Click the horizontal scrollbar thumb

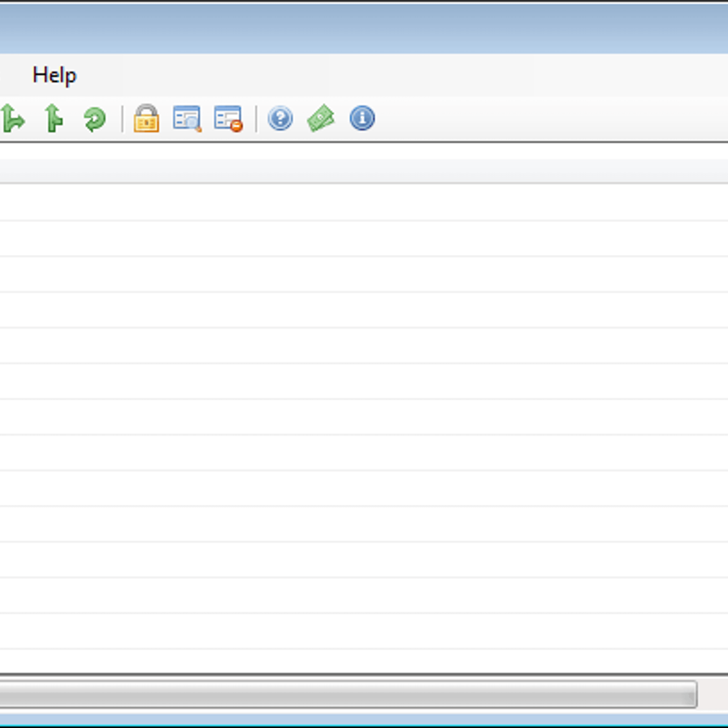[348, 694]
